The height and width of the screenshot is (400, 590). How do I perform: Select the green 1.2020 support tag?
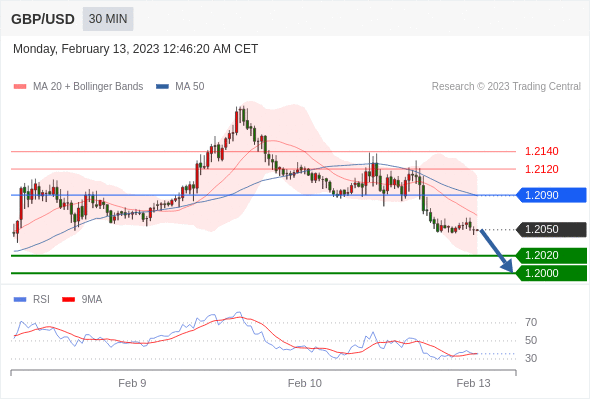[x=551, y=256]
